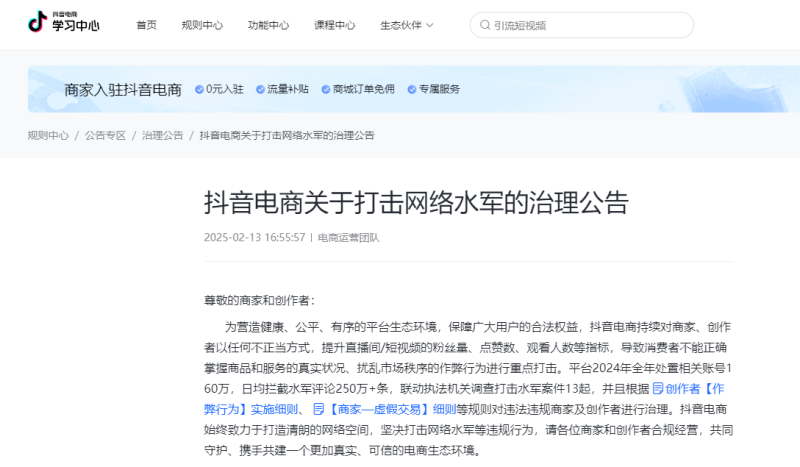This screenshot has height=467, width=800.
Task: Click the checkmark icon beside 流量补贴
Action: [x=260, y=89]
